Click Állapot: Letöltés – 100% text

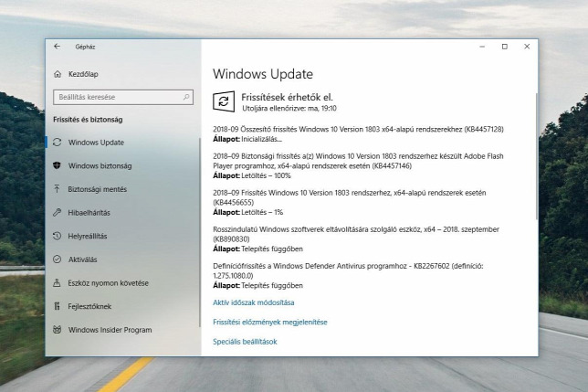point(252,176)
